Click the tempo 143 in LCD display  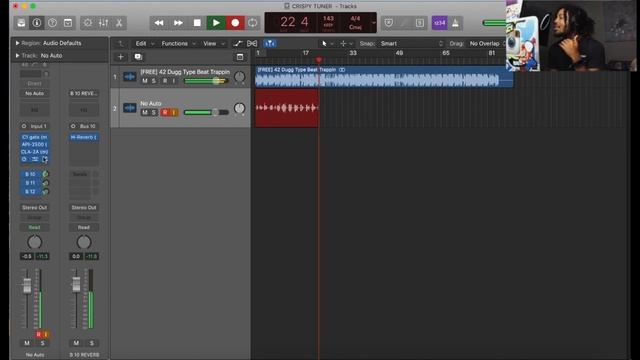pos(328,18)
